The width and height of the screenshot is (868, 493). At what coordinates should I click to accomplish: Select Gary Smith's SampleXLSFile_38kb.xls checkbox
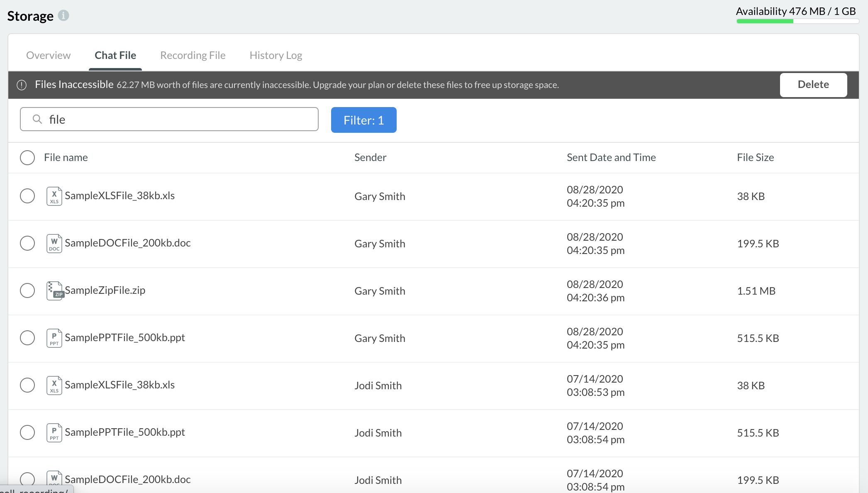27,196
